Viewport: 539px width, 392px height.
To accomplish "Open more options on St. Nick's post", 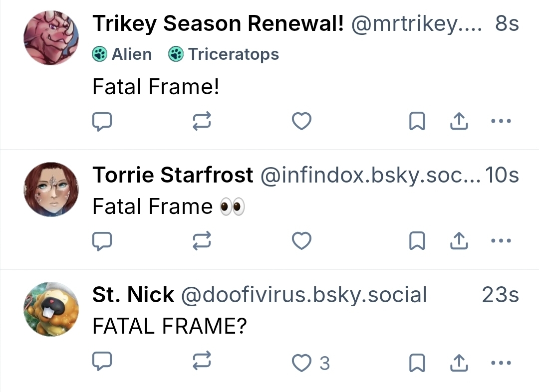I will click(x=501, y=363).
